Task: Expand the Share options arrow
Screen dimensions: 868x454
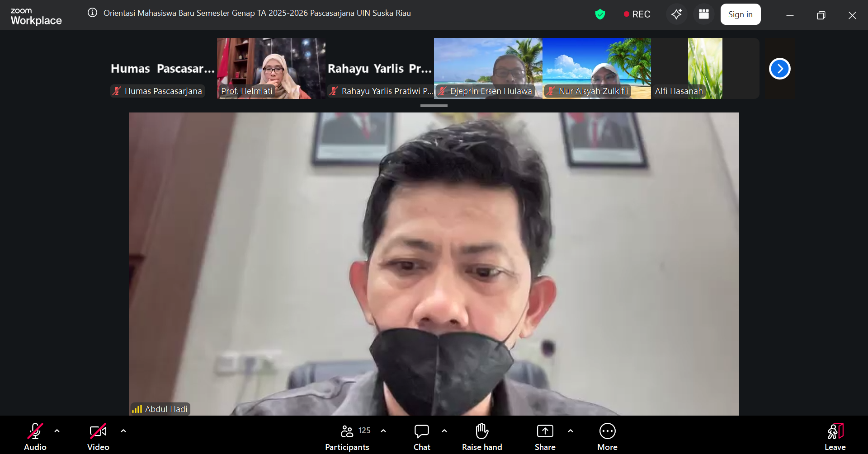Action: click(571, 431)
